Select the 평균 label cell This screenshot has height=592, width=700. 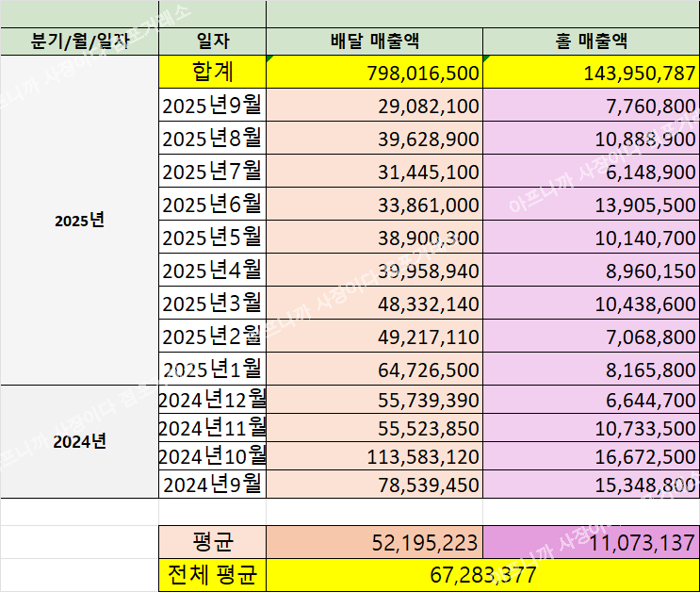point(213,542)
